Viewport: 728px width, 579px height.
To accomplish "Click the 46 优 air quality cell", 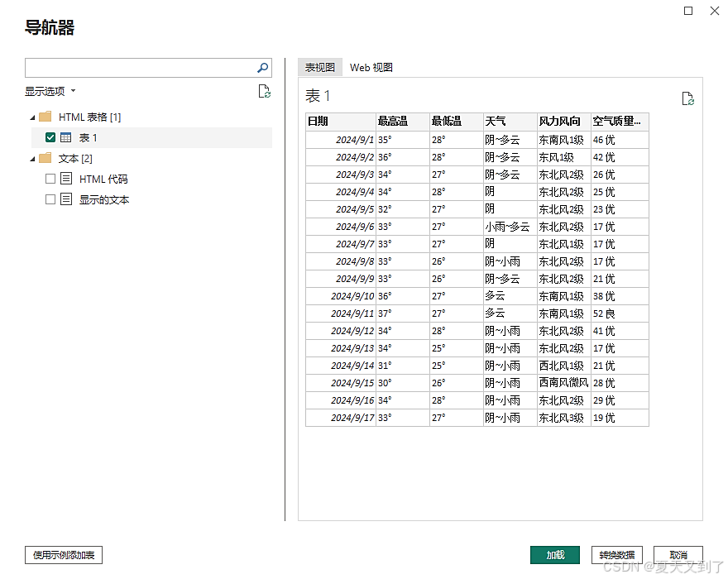I will coord(620,140).
